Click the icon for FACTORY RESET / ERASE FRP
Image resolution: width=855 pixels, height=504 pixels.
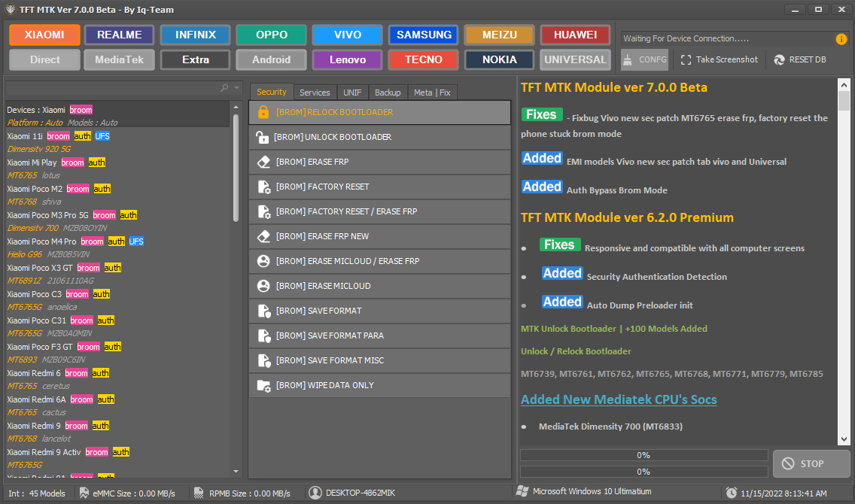click(x=264, y=211)
